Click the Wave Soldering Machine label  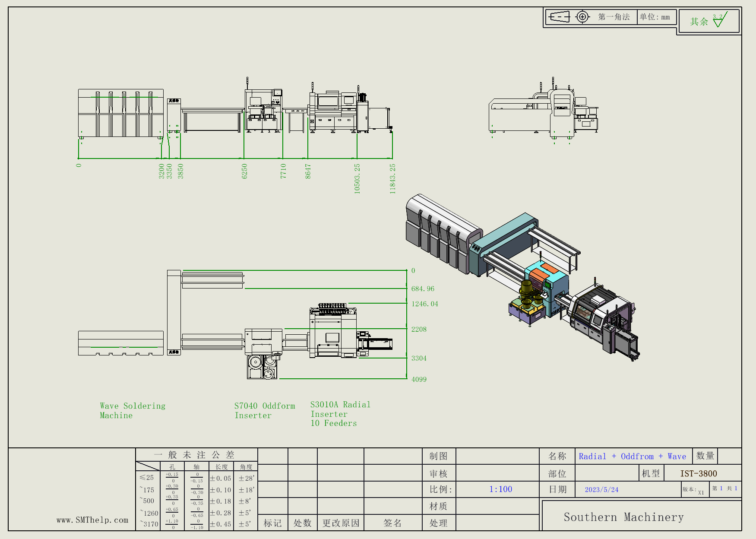click(132, 410)
